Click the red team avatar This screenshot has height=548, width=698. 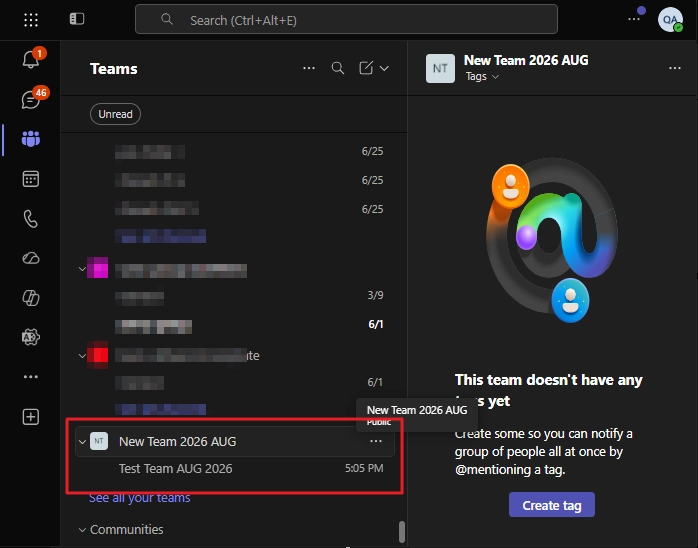(x=97, y=355)
